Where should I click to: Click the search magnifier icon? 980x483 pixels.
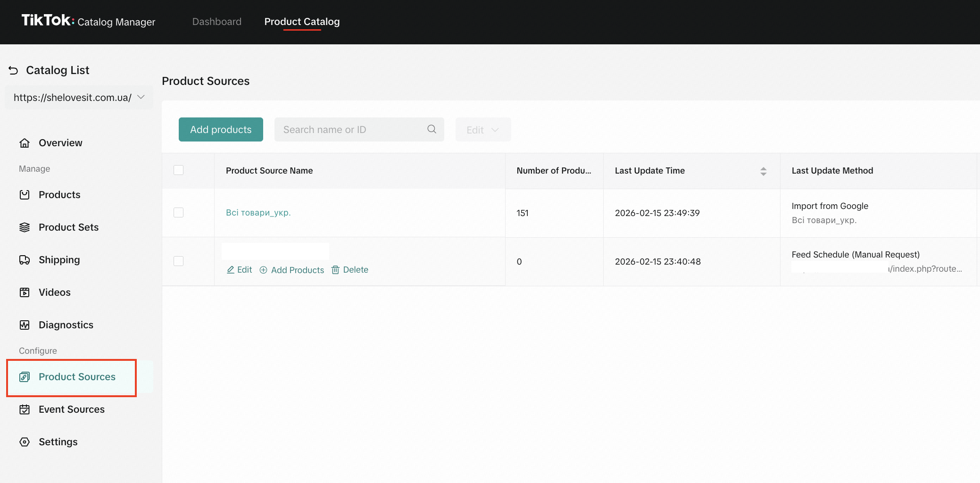[432, 129]
